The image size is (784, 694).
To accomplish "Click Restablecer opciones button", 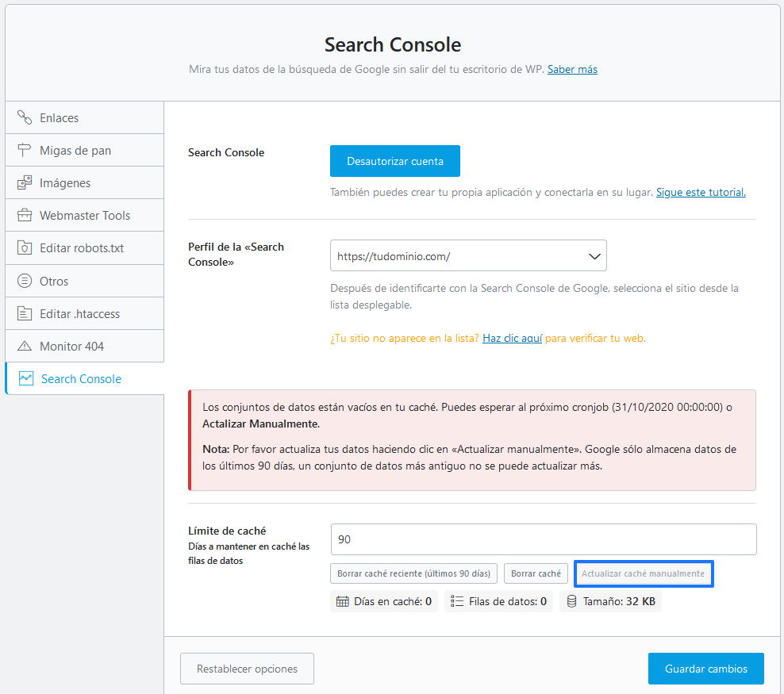I will pos(247,669).
